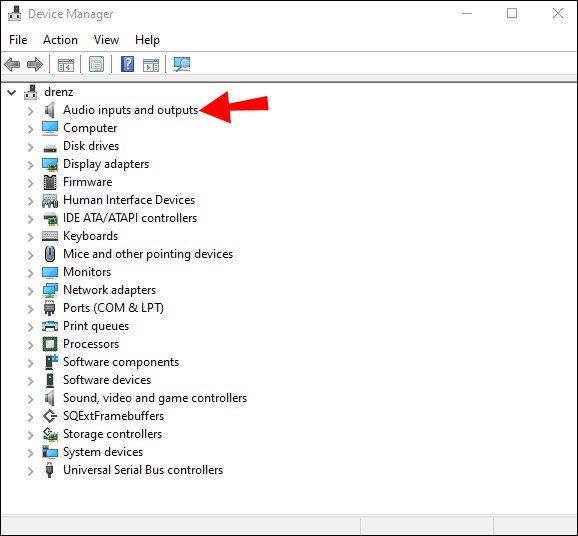The height and width of the screenshot is (536, 578).
Task: Click the Show/Hide console tree icon
Action: [66, 65]
